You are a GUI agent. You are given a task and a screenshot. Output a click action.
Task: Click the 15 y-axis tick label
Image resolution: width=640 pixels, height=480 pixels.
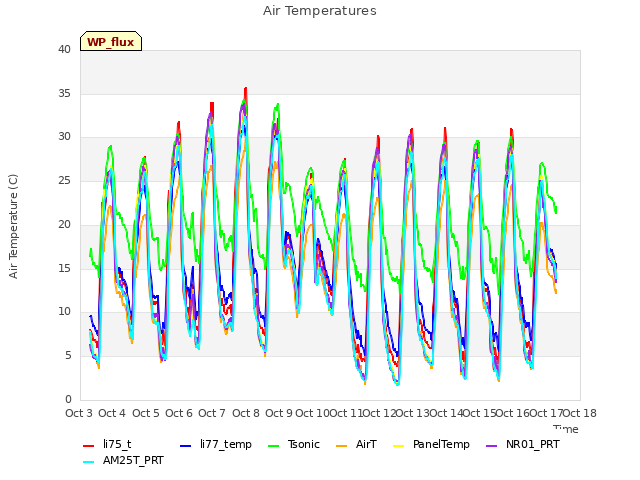64,268
